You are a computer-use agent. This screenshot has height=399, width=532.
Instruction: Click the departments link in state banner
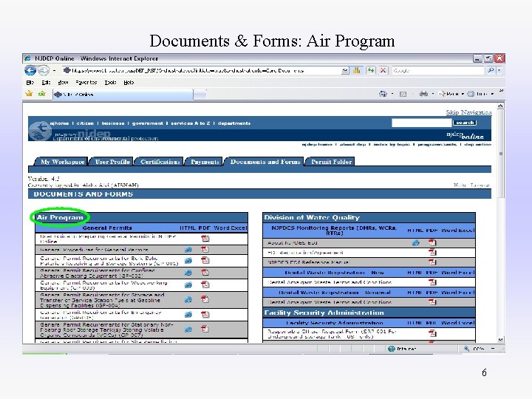[234, 123]
